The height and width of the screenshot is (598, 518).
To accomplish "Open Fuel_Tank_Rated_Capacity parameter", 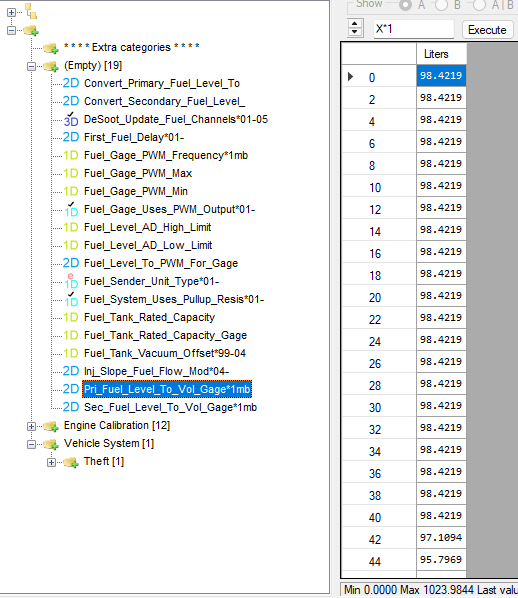I will pos(149,317).
